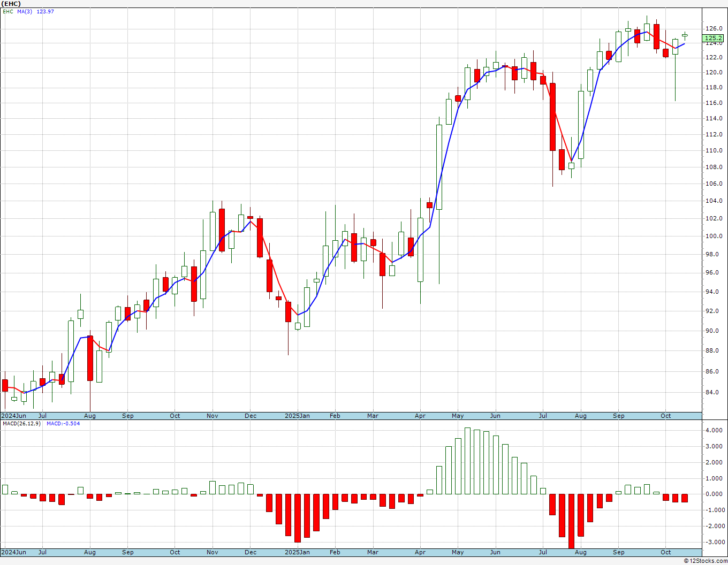Click the 112.0 price axis label

(714, 135)
